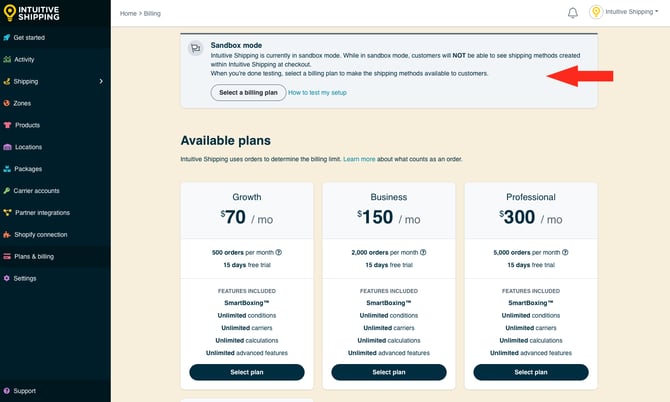The height and width of the screenshot is (402, 670).
Task: Open the How to test my setup link
Action: 316,92
